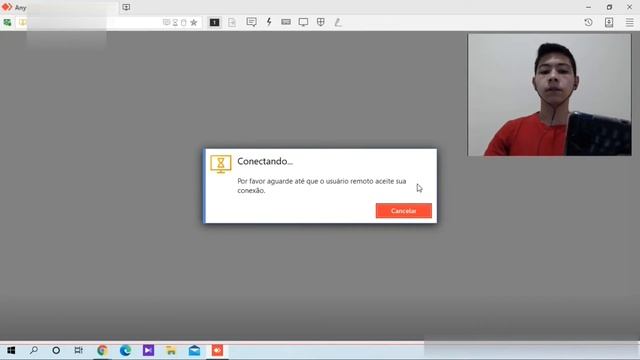The image size is (640, 360).
Task: Open the Windows Start menu
Action: tap(11, 350)
